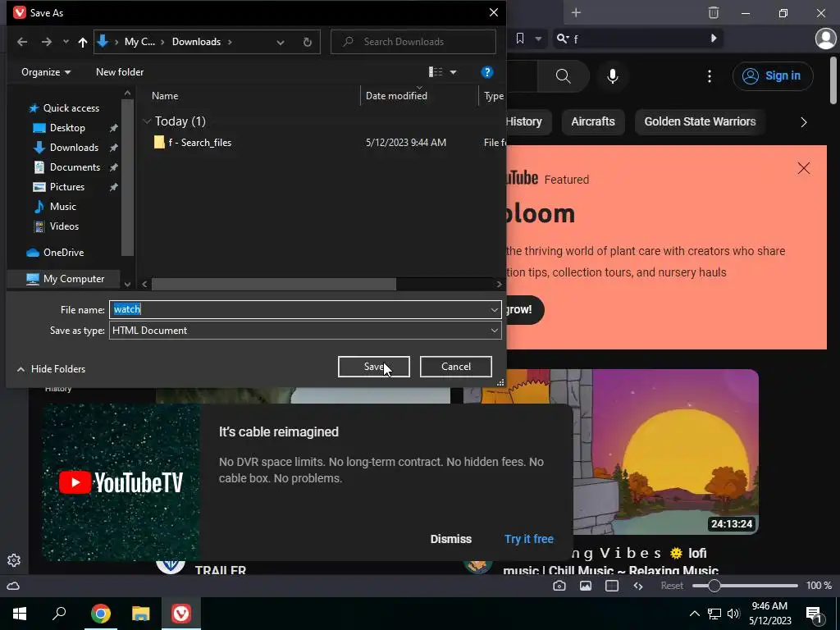Open Chrome from the Windows taskbar
Screen dimensions: 840x630
pos(101,614)
